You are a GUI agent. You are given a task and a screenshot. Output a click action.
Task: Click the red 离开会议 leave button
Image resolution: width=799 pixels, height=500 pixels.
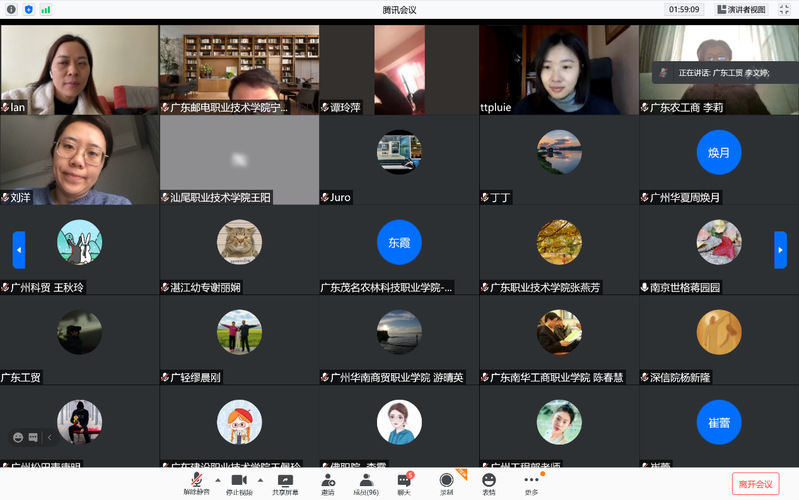(755, 484)
